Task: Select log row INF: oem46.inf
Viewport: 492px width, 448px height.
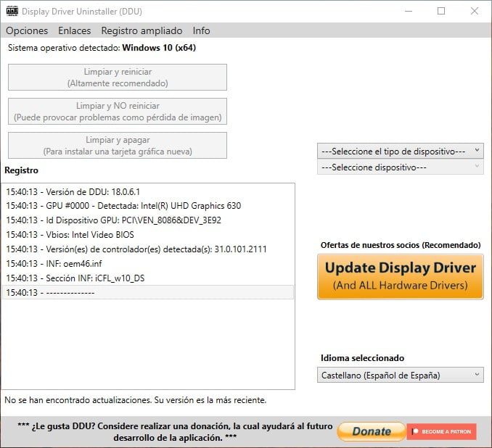Action: (148, 263)
